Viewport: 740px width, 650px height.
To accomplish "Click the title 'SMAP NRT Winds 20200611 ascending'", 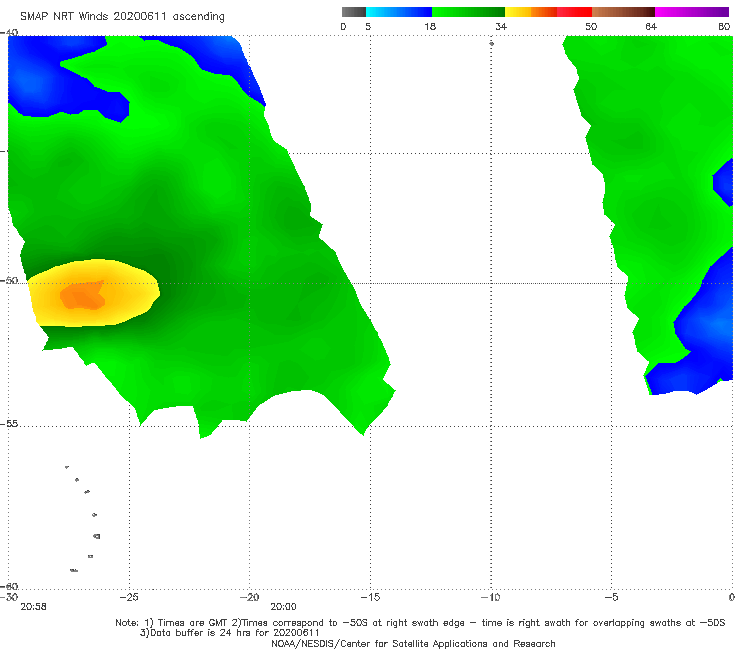I will (122, 16).
